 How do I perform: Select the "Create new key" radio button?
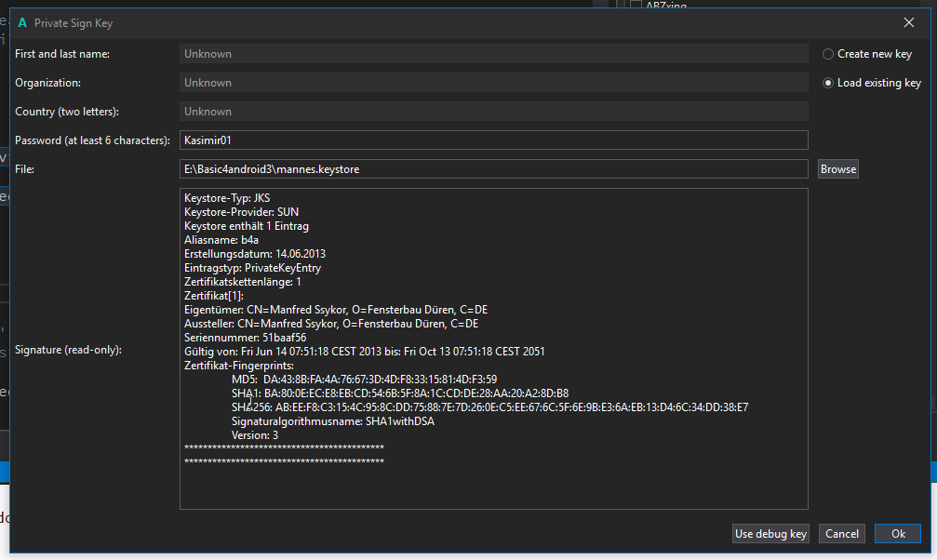point(827,54)
